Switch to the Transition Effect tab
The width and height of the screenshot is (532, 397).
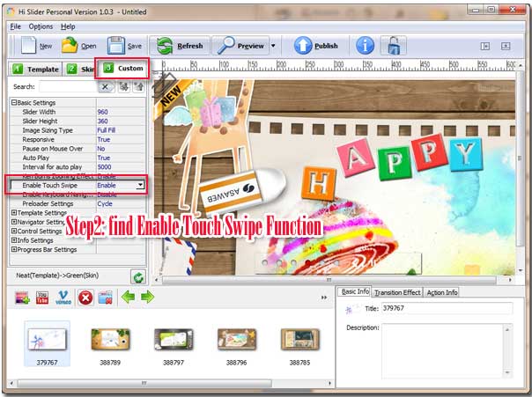(x=396, y=292)
